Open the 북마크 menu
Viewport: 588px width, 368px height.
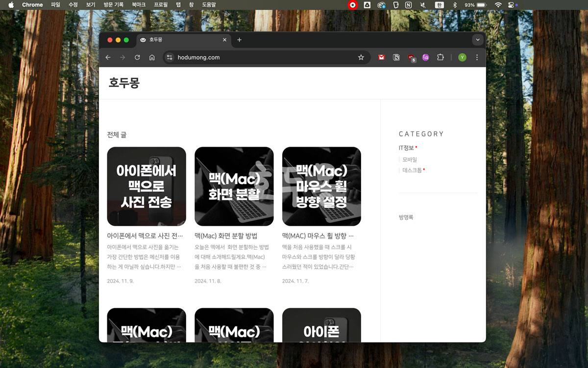pos(139,5)
